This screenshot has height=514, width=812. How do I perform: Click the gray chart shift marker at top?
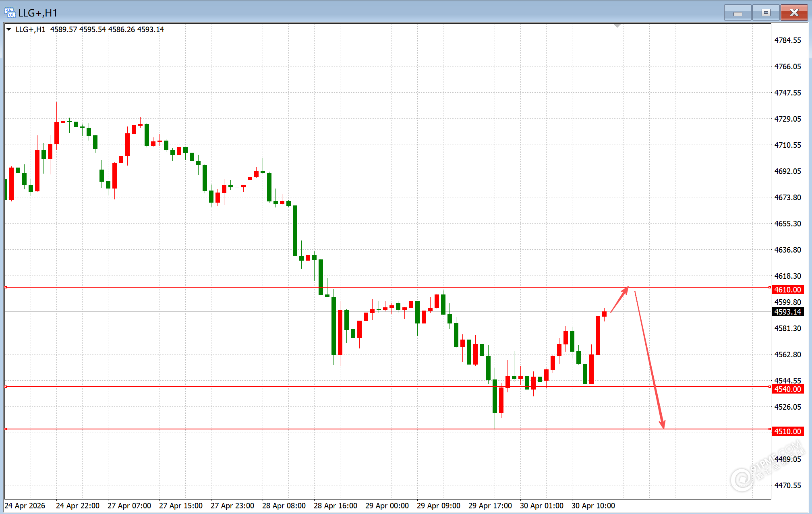(617, 26)
